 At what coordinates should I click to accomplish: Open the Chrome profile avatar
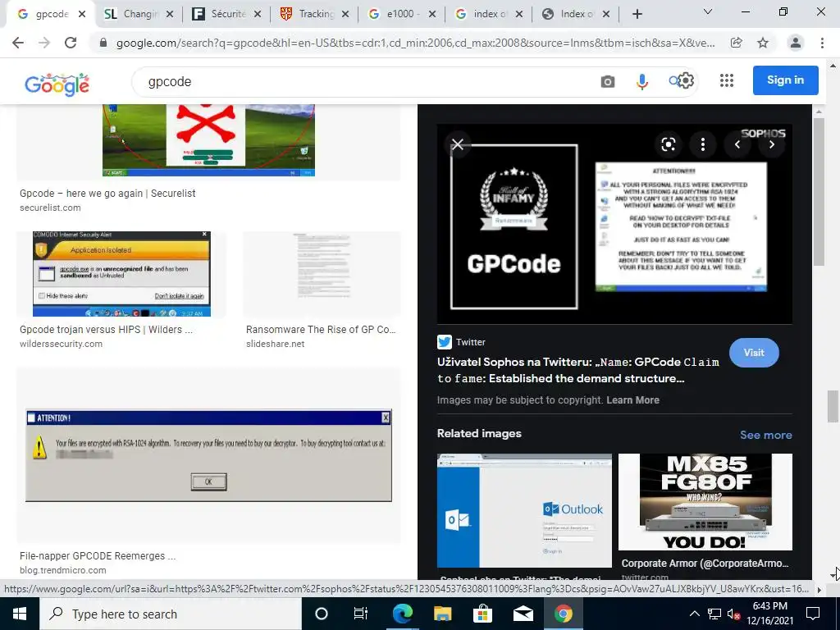[796, 43]
